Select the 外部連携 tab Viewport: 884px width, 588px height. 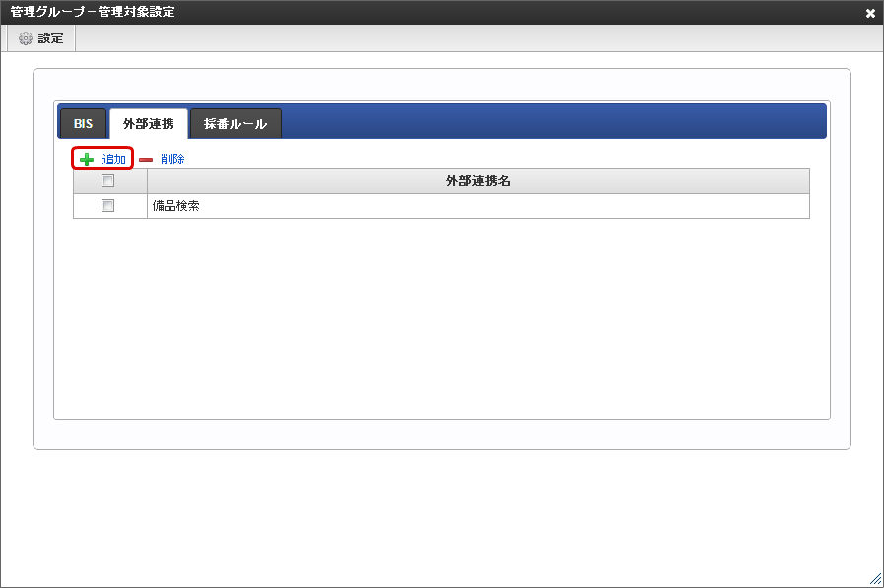(149, 123)
